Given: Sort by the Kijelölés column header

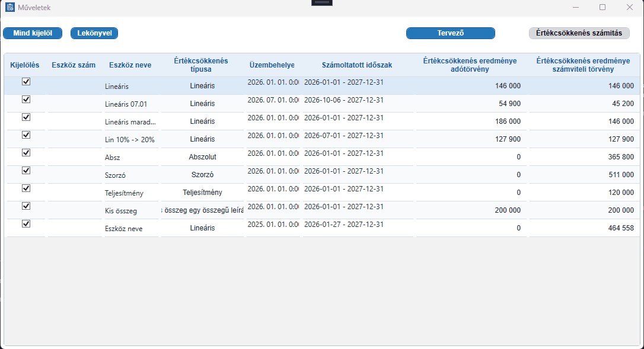Looking at the screenshot, I should click(x=25, y=65).
